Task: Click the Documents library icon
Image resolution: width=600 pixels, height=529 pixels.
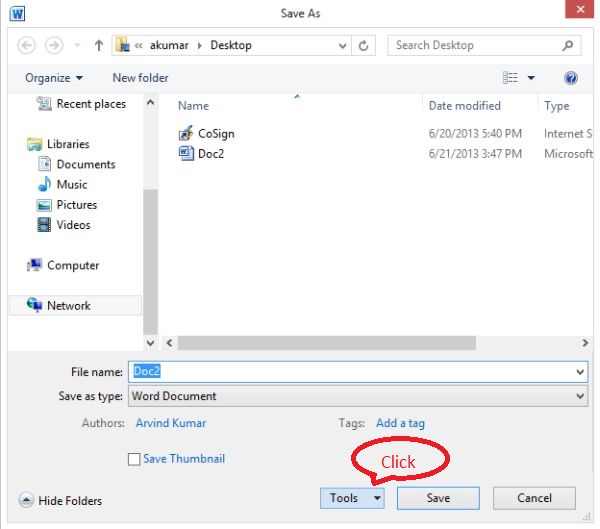Action: click(44, 164)
